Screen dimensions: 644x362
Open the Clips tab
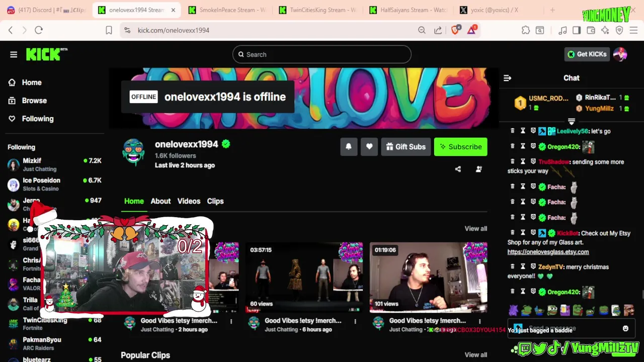(x=215, y=201)
